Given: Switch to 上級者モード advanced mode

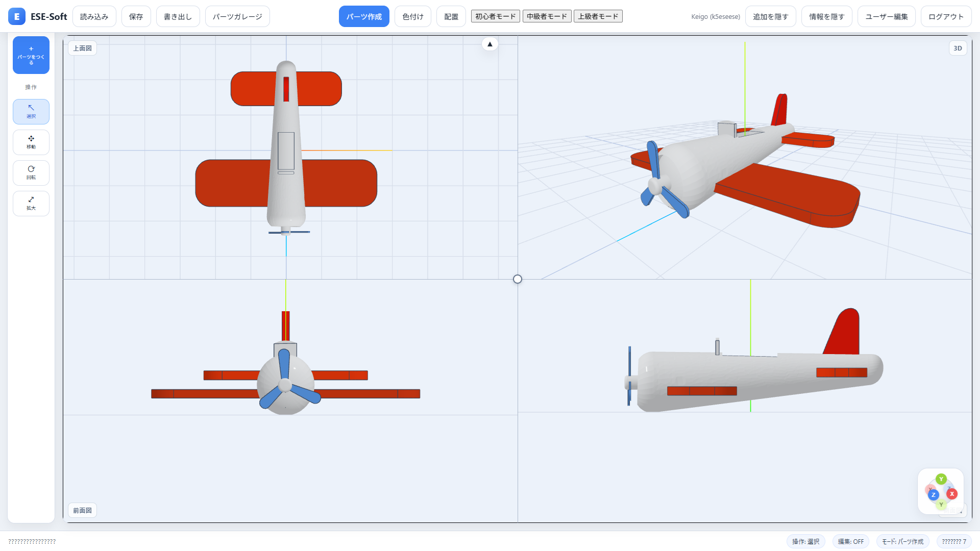Looking at the screenshot, I should (598, 16).
